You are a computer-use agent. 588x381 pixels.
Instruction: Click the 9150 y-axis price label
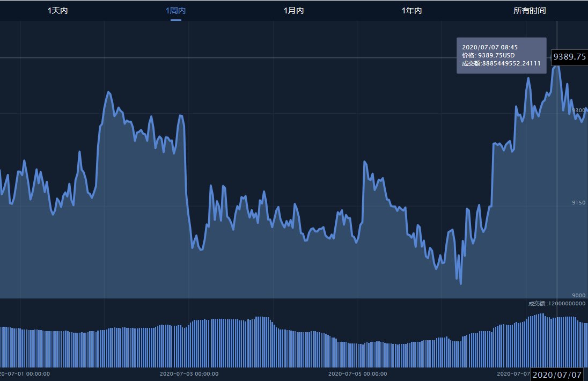click(x=578, y=202)
